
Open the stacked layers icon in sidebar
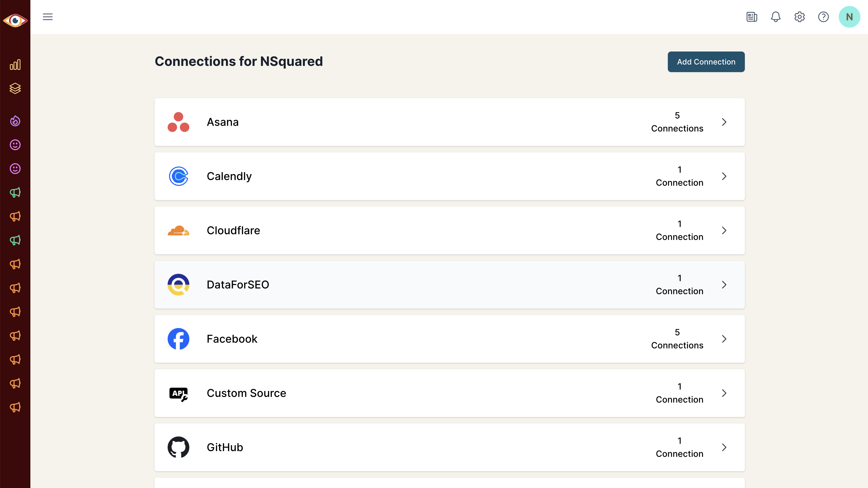coord(15,89)
